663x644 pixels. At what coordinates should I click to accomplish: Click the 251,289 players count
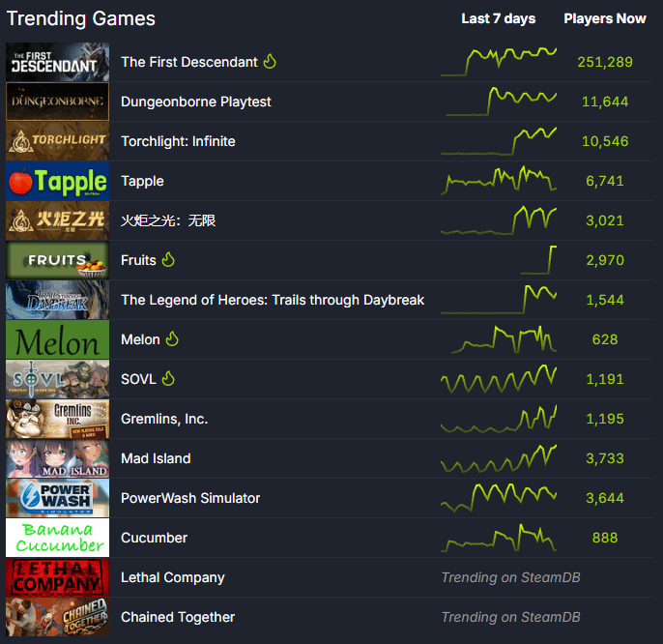click(x=605, y=62)
